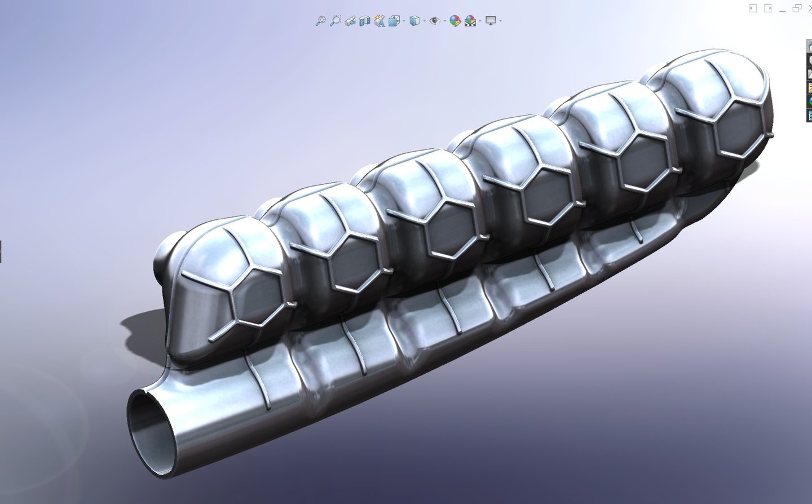Click the Zoom to Fit magnifier icon

pyautogui.click(x=320, y=21)
